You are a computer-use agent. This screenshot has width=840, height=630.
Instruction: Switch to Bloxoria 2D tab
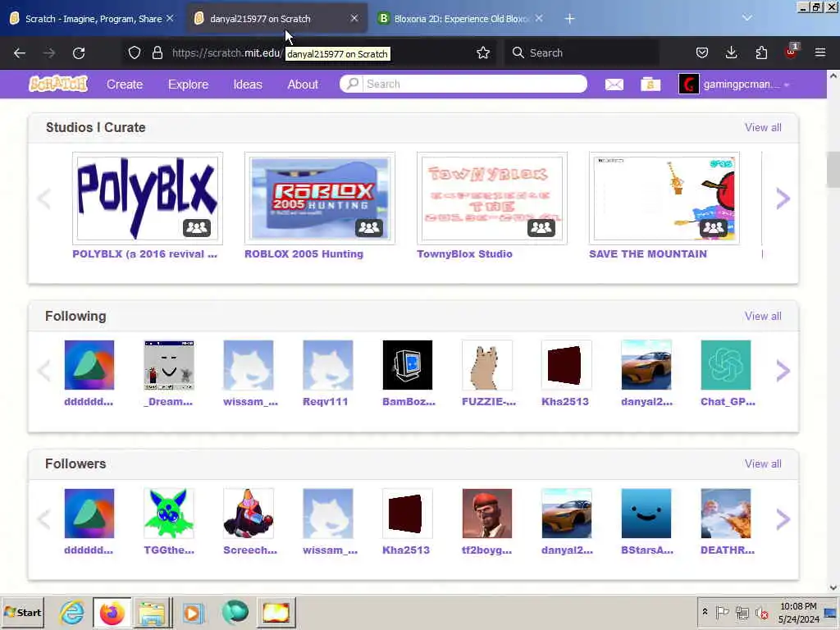461,19
